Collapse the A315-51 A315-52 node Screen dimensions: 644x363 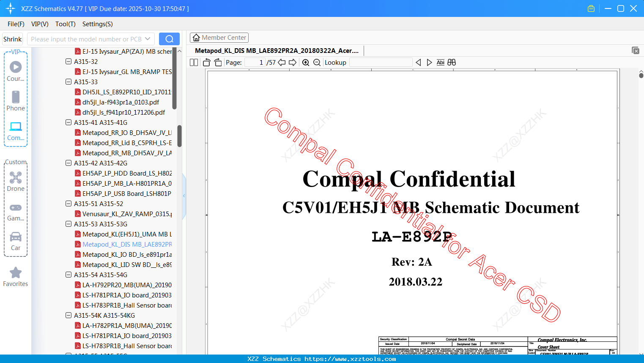(69, 203)
